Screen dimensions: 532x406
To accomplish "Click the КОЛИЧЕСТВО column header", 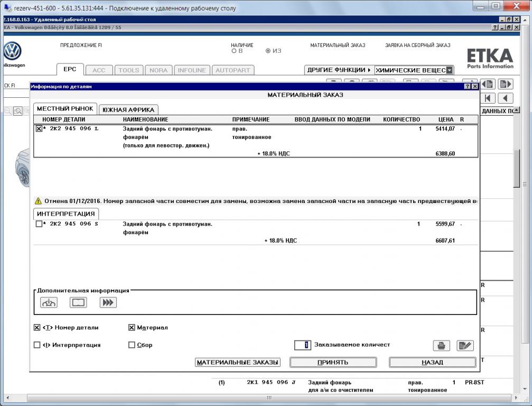I will [402, 119].
